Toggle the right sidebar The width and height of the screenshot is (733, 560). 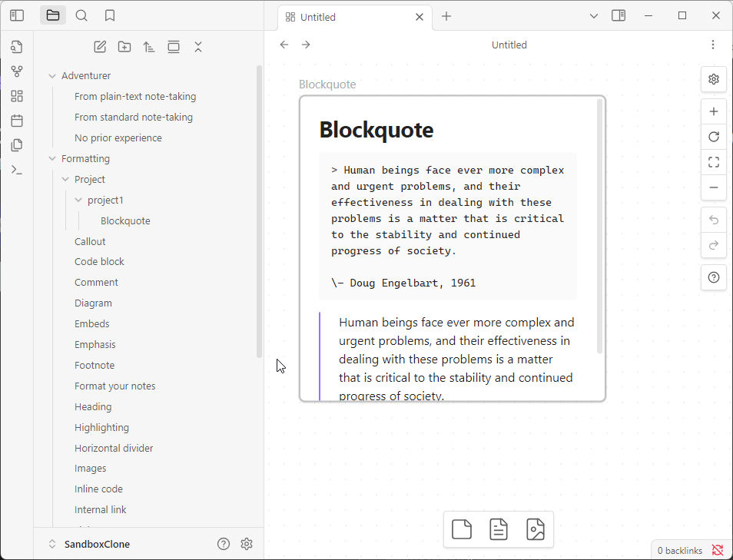pos(619,15)
